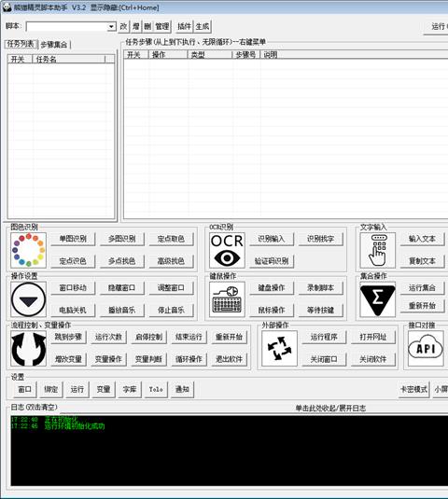Click the 定点识色 button

[73, 261]
